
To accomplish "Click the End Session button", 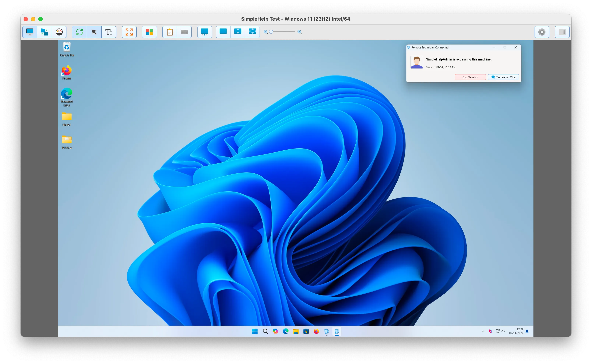I will pyautogui.click(x=470, y=77).
